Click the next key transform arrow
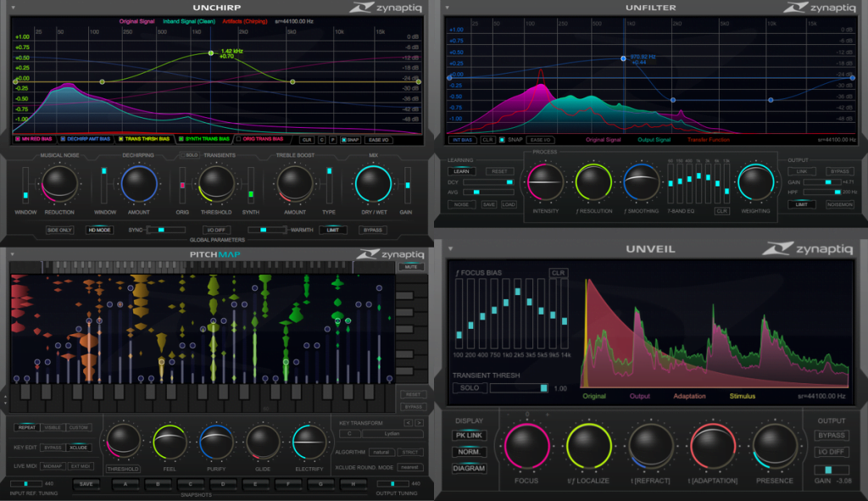 (x=419, y=422)
